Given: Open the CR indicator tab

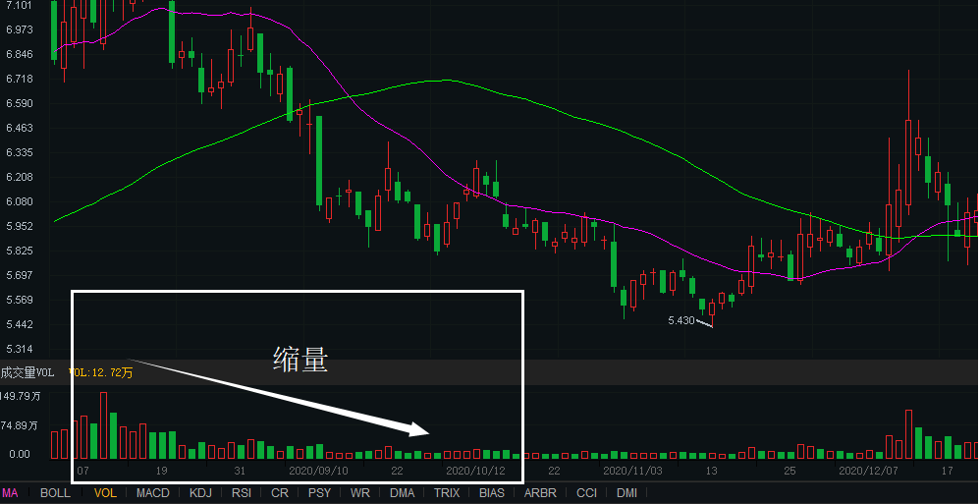Looking at the screenshot, I should tap(280, 493).
